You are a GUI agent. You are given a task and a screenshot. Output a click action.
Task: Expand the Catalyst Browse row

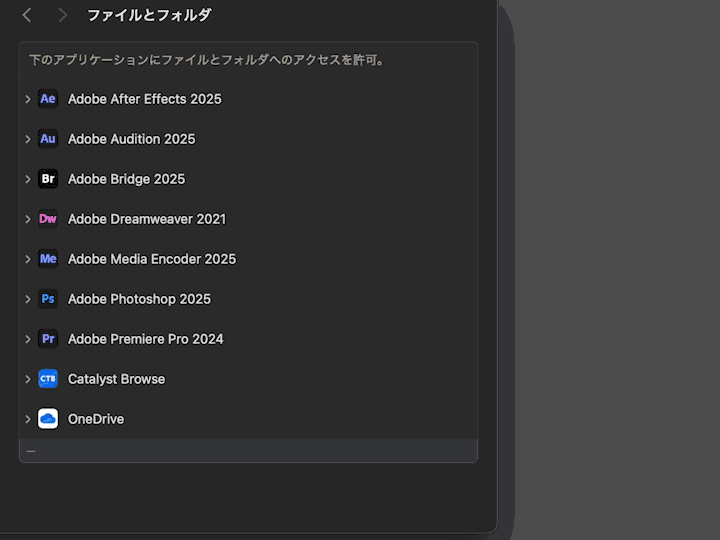(x=28, y=379)
